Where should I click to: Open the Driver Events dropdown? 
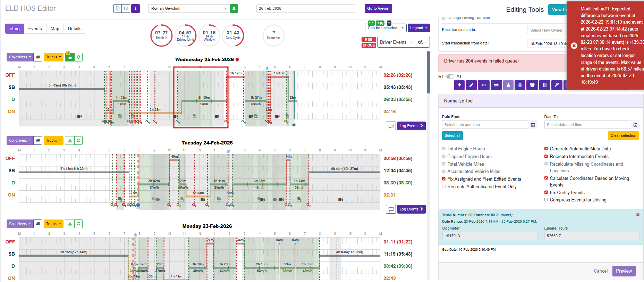point(396,42)
